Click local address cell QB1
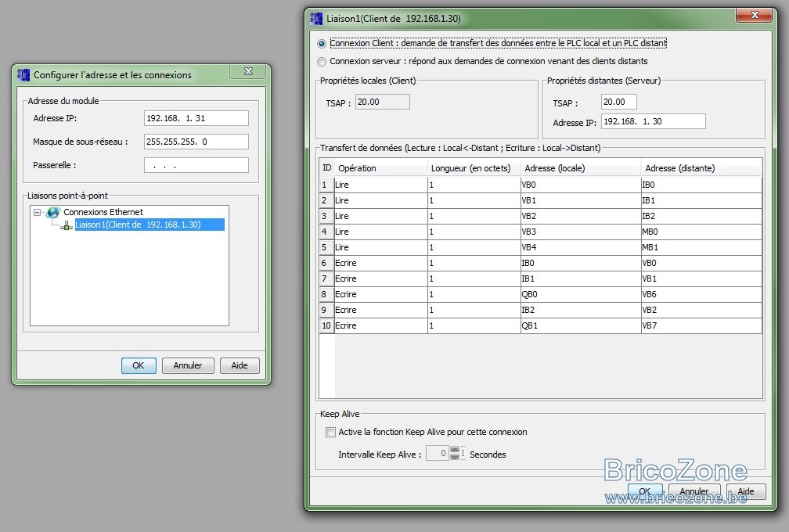This screenshot has width=789, height=532. pos(580,325)
